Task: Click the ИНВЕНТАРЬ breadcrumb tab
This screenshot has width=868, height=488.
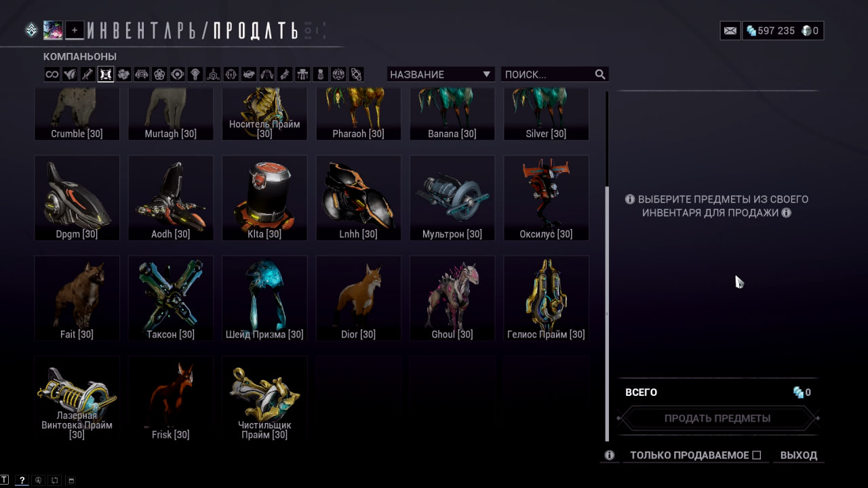Action: pos(143,30)
